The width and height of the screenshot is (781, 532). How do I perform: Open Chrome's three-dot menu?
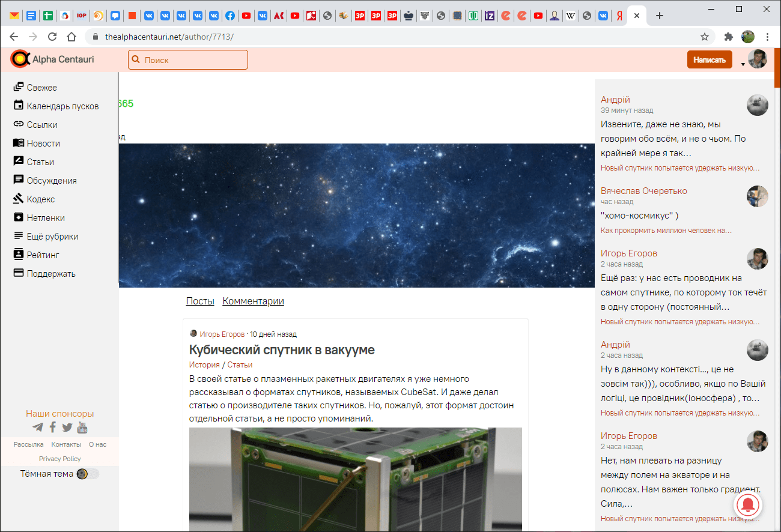click(x=767, y=37)
